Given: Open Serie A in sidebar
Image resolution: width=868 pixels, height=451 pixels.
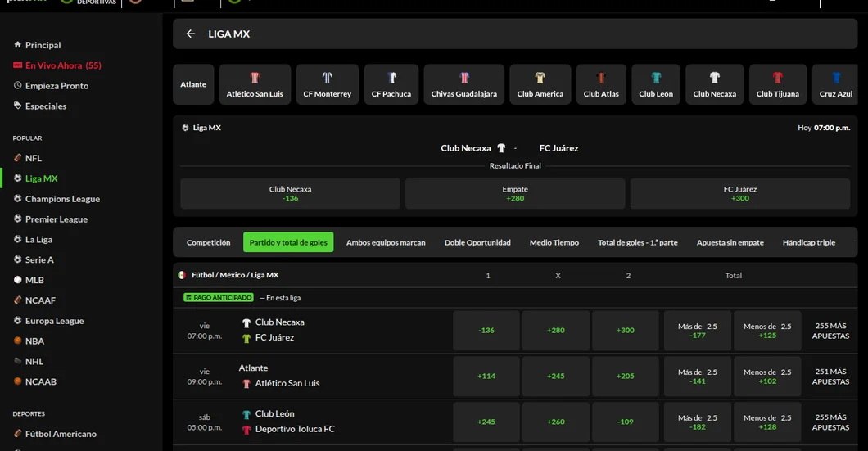Looking at the screenshot, I should 34,260.
